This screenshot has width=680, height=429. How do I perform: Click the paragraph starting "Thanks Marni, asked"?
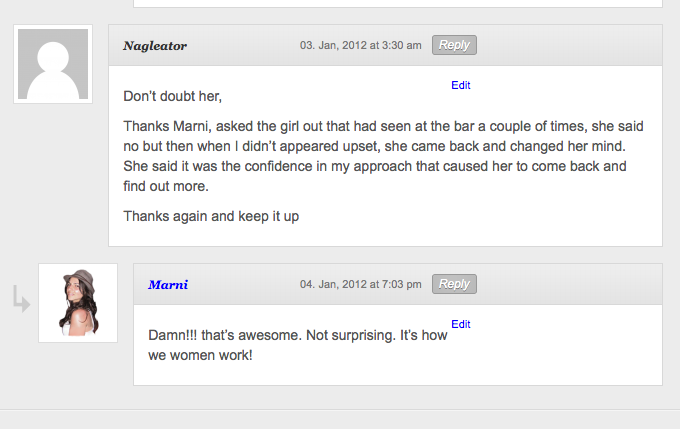[384, 156]
